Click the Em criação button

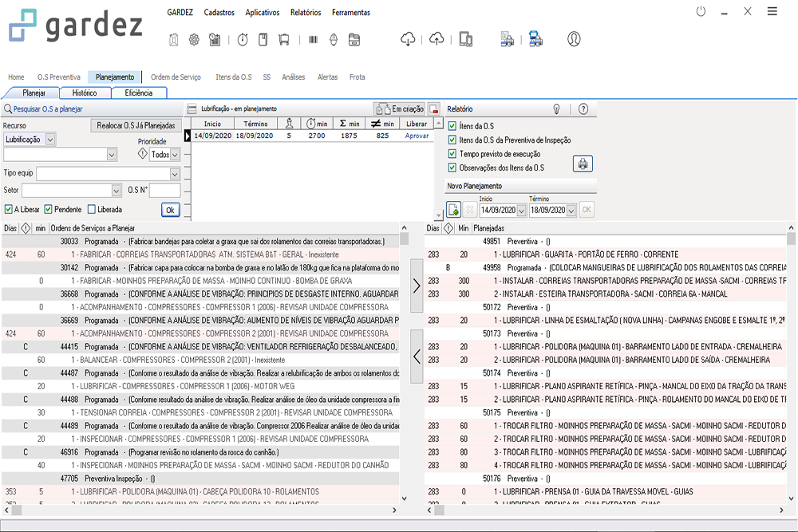[x=400, y=108]
